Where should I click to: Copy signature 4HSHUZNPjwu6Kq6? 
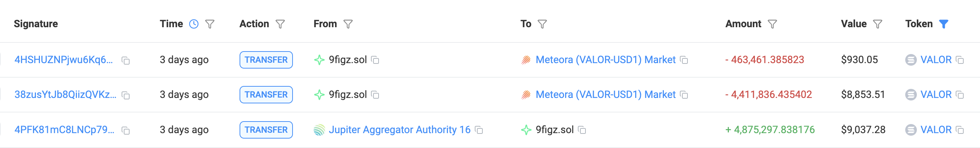(126, 61)
